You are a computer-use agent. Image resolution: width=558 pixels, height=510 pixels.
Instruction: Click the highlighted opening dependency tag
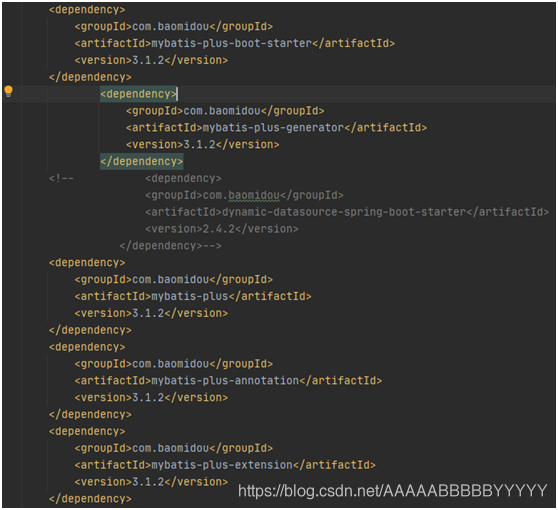pyautogui.click(x=138, y=94)
